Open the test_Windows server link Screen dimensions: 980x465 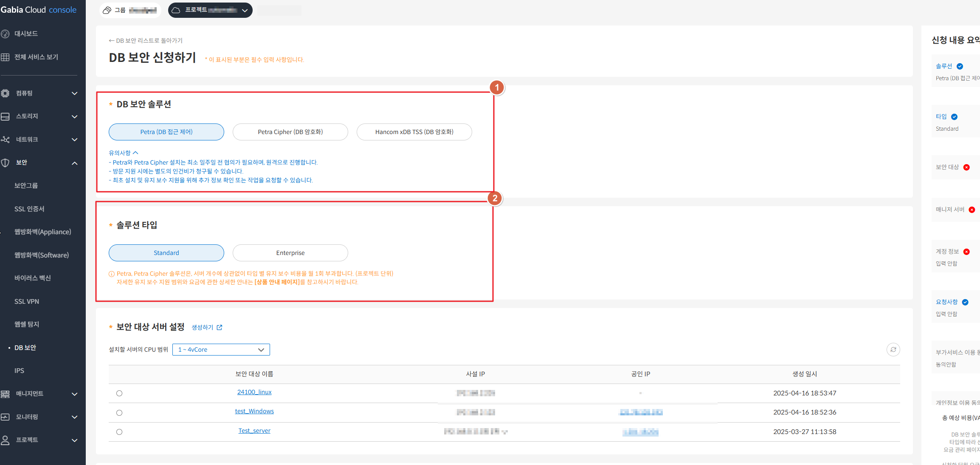(x=254, y=411)
